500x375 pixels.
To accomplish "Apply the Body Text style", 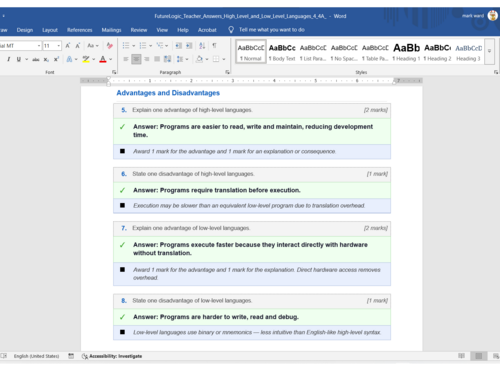I will [x=282, y=52].
